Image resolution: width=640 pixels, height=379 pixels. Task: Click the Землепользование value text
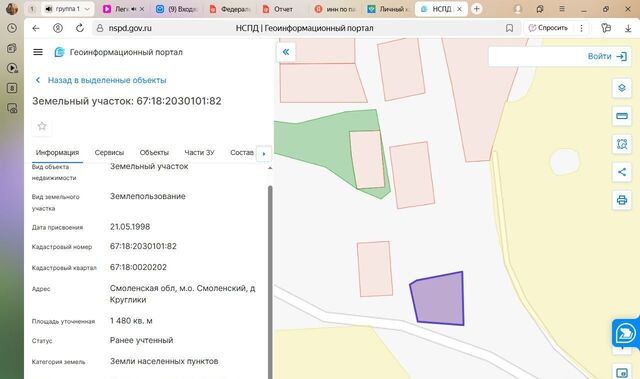click(147, 196)
